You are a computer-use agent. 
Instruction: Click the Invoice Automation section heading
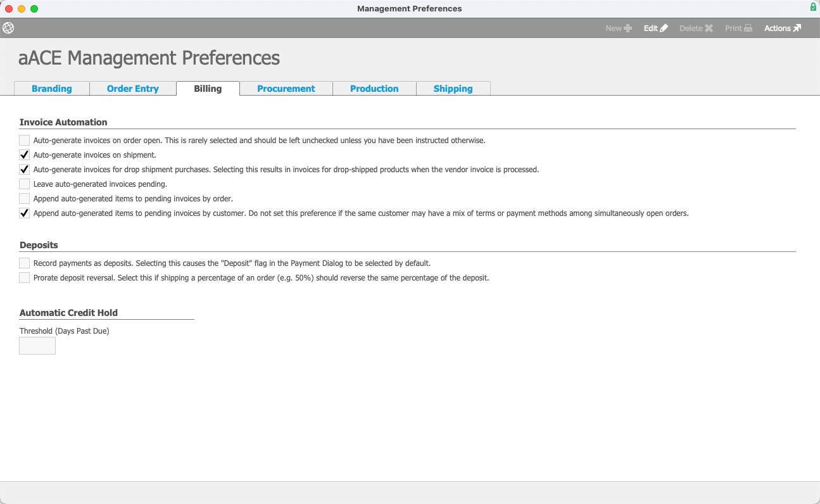[63, 122]
